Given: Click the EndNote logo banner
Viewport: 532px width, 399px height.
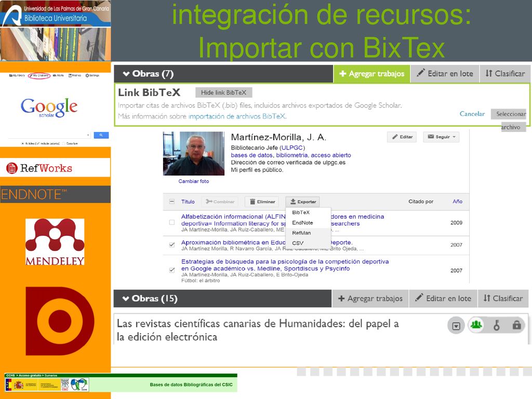Looking at the screenshot, I should tap(55, 194).
